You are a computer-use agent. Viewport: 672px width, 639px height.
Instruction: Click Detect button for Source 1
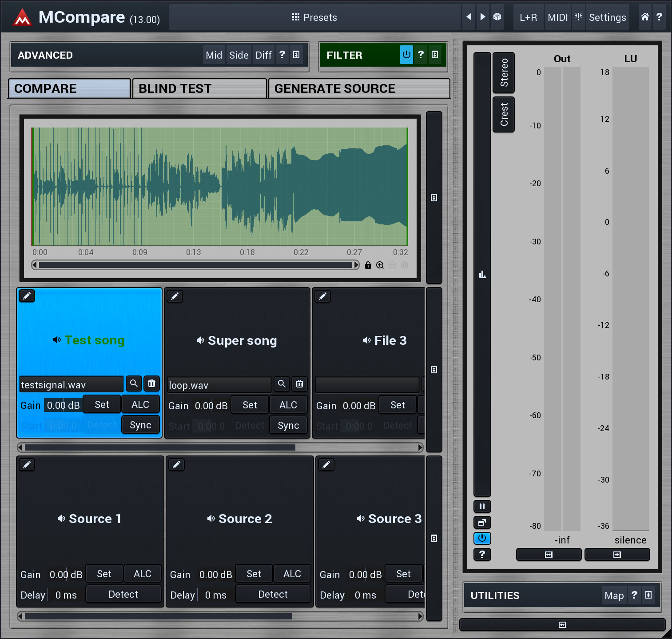[x=123, y=594]
